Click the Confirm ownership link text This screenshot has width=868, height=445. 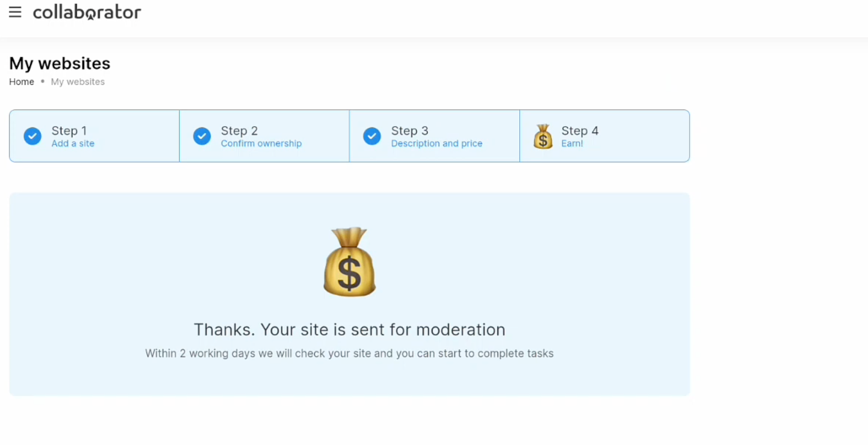261,143
